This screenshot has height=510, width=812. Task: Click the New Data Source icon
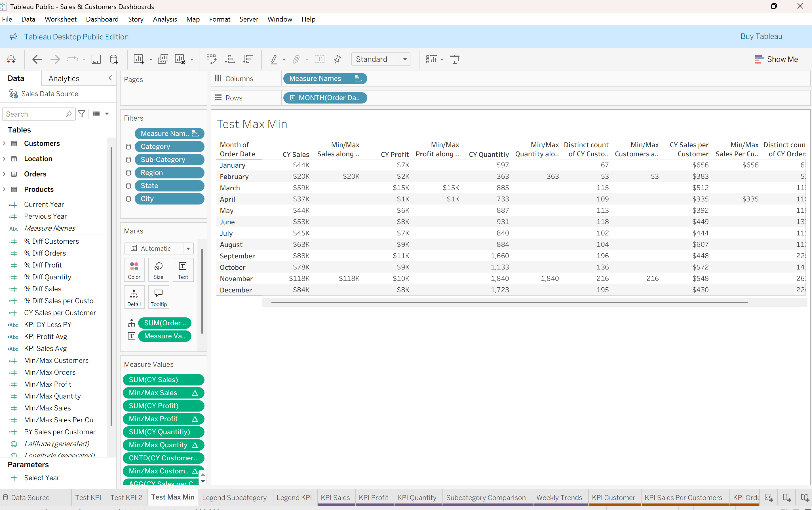tap(114, 59)
